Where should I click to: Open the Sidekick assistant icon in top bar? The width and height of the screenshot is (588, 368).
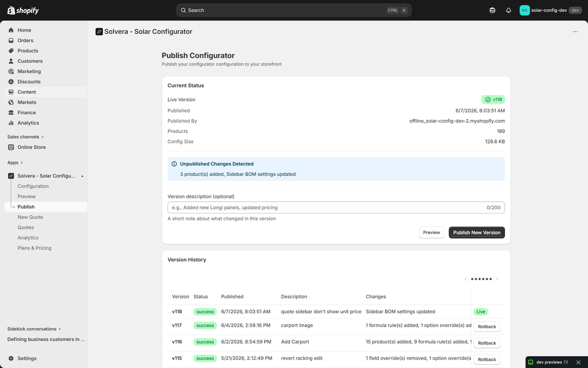click(492, 10)
